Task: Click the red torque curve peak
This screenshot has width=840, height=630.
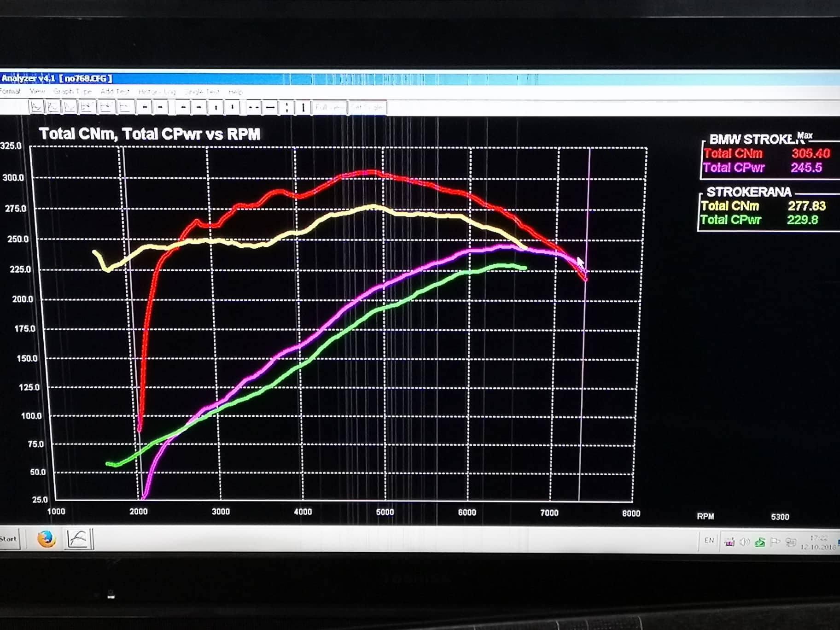Action: click(371, 173)
